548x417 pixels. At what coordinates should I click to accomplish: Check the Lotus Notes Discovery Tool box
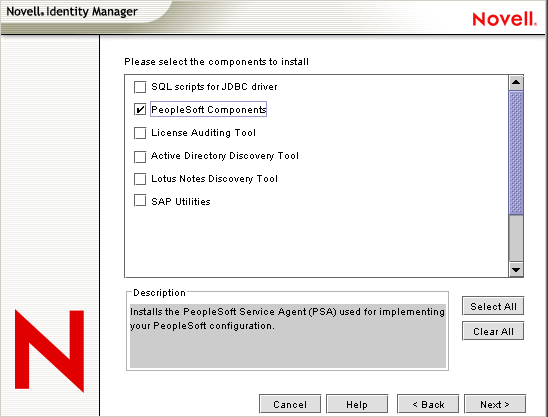pyautogui.click(x=140, y=179)
